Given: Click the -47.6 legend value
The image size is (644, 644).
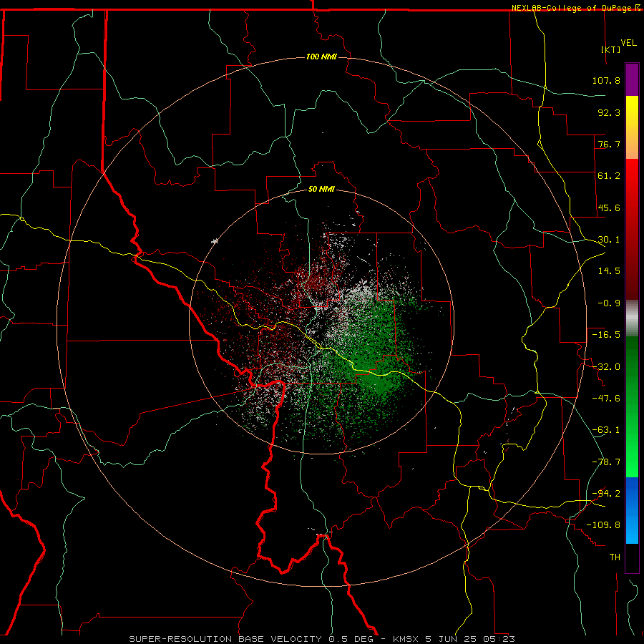Looking at the screenshot, I should (x=606, y=399).
